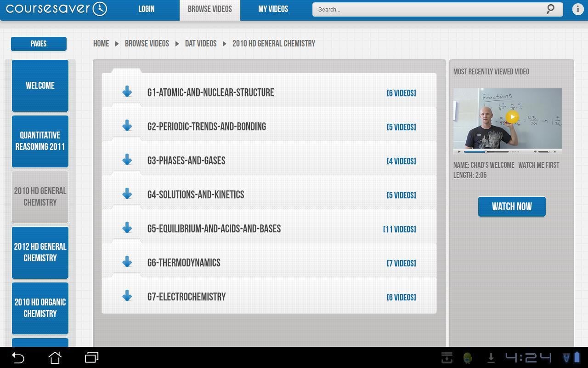Click G3 [4 Videos] count

pos(401,161)
